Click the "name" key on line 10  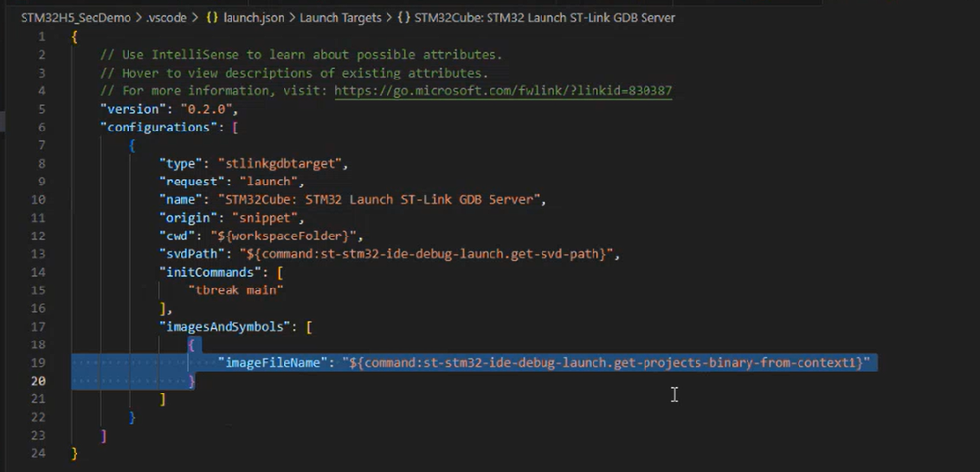(x=181, y=199)
